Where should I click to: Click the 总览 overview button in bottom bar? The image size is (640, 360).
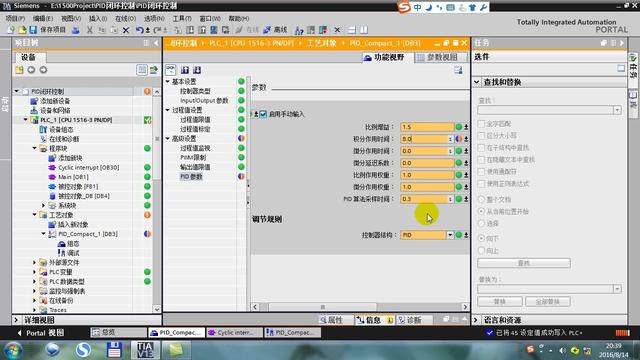click(118, 333)
